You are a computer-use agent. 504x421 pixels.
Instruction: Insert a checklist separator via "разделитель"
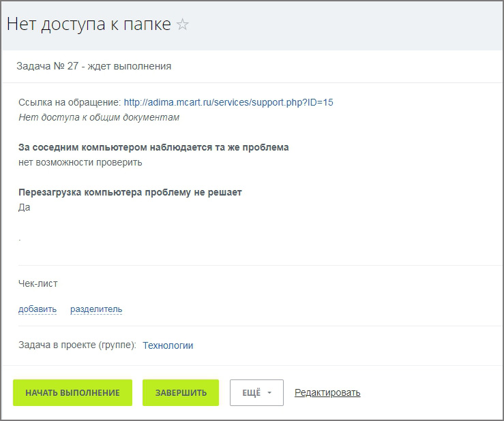(x=96, y=309)
